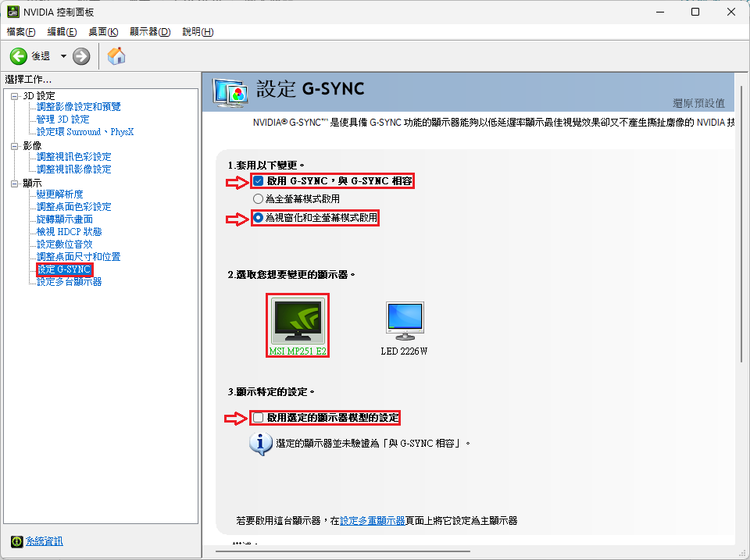This screenshot has width=750, height=560.
Task: Click the G-SYNC header monitor icon
Action: pyautogui.click(x=230, y=93)
